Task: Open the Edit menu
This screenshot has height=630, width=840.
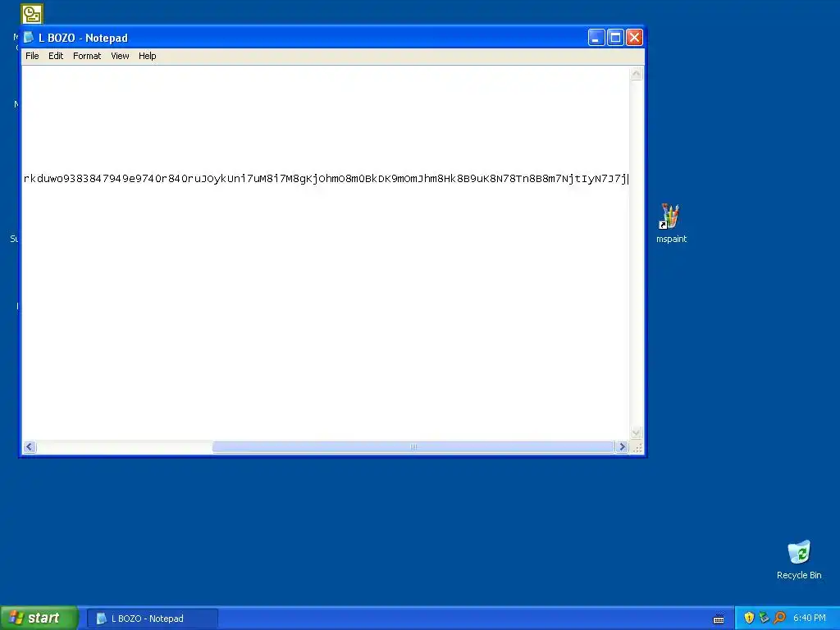Action: point(56,56)
